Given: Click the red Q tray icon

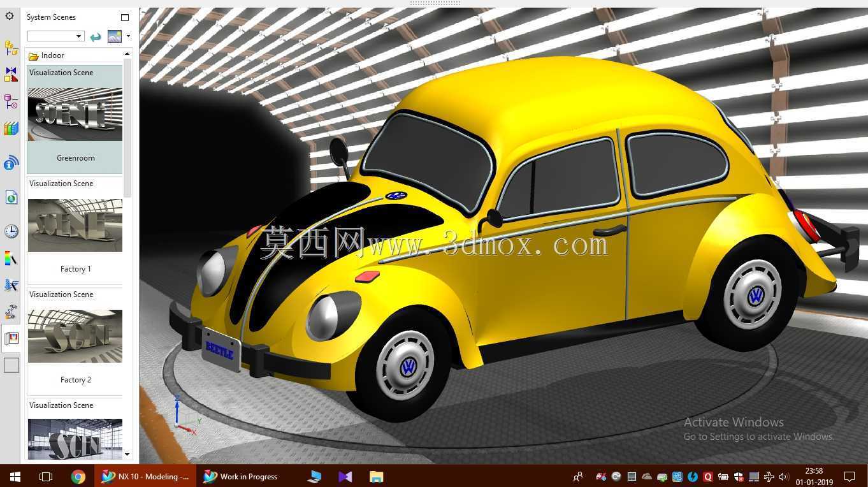Looking at the screenshot, I should coord(708,476).
